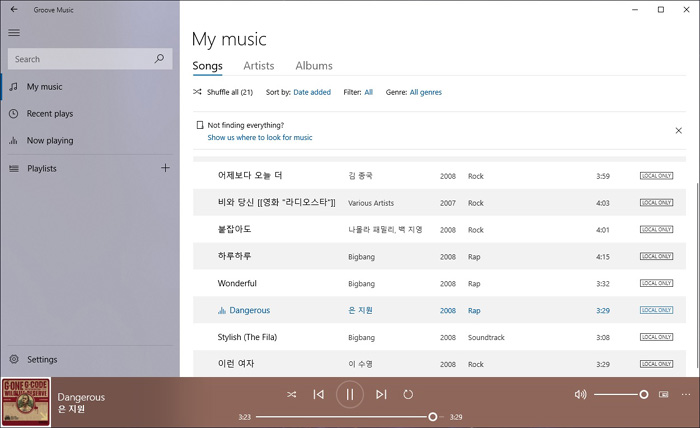The image size is (700, 428).
Task: Skip to previous track
Action: pyautogui.click(x=318, y=394)
